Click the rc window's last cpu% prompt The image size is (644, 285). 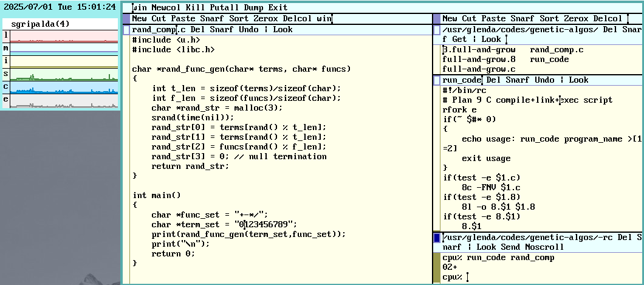(x=452, y=278)
